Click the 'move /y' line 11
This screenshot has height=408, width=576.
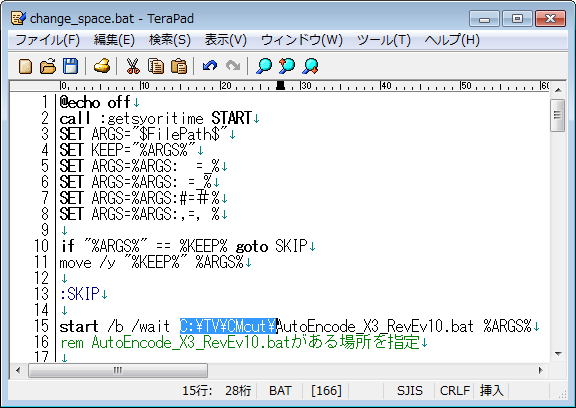click(152, 262)
